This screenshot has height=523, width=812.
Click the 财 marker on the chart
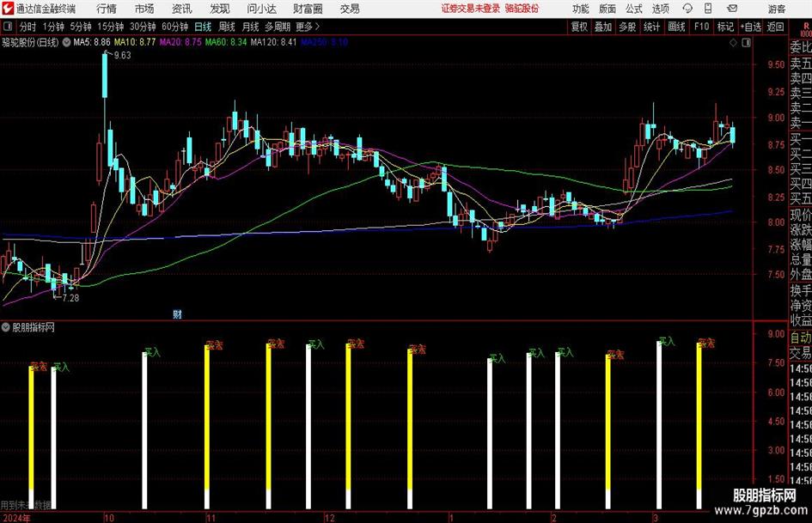tap(177, 313)
